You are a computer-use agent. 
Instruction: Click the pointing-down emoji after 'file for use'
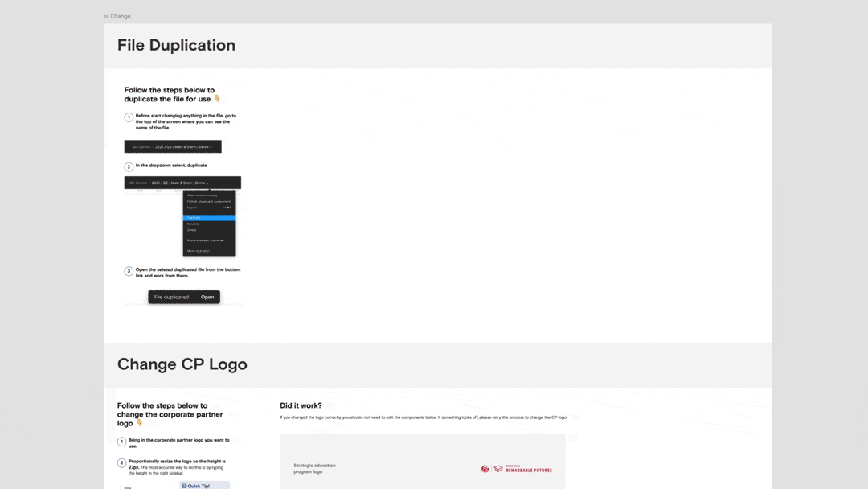(x=217, y=99)
